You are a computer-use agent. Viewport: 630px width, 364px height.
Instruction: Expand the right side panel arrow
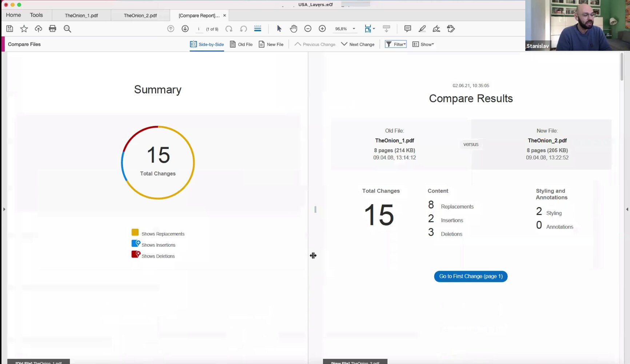click(627, 209)
